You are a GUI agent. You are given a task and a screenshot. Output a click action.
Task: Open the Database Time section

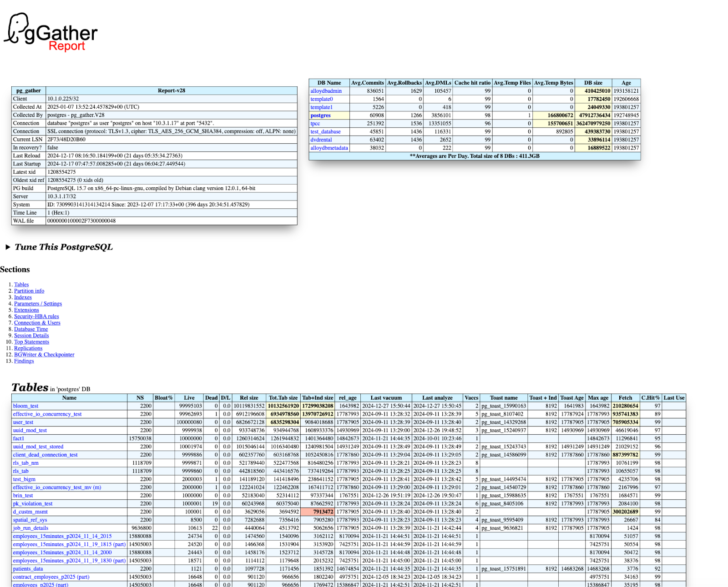[30, 329]
